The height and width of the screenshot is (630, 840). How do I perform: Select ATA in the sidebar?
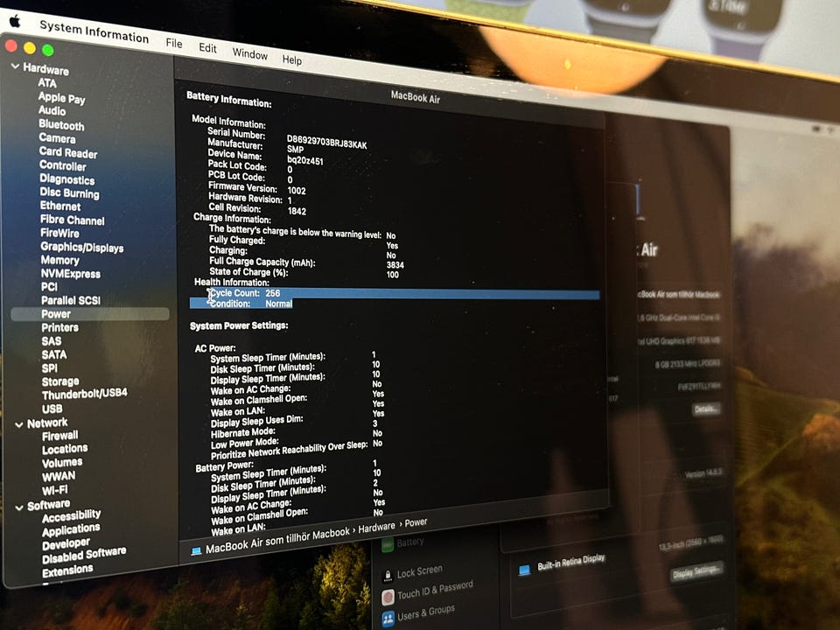click(47, 83)
